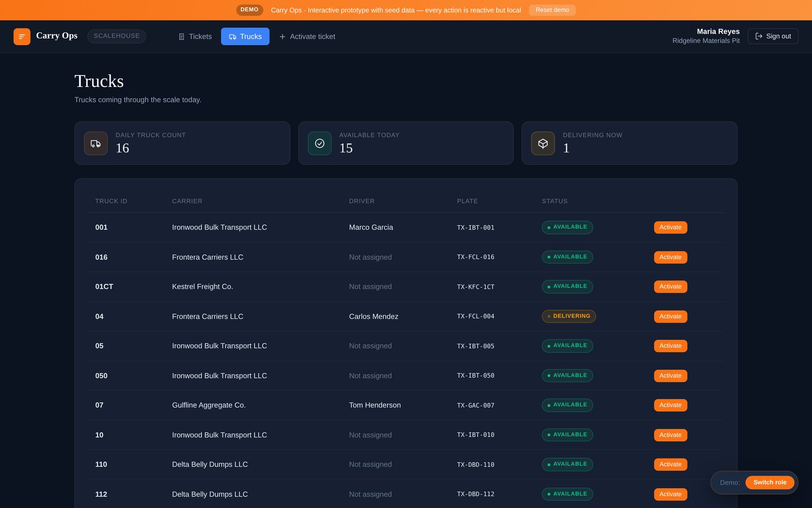The image size is (812, 508).
Task: Activate truck 01CT
Action: (670, 287)
